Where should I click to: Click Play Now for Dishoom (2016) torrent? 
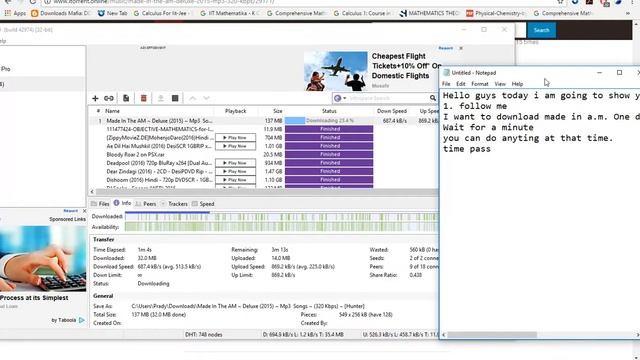(236, 180)
